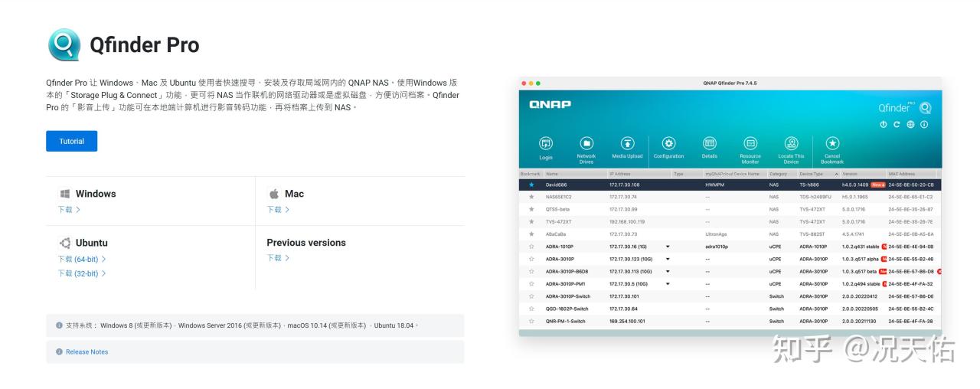Toggle bookmark star for QNR-PM-1-Switch

point(531,321)
